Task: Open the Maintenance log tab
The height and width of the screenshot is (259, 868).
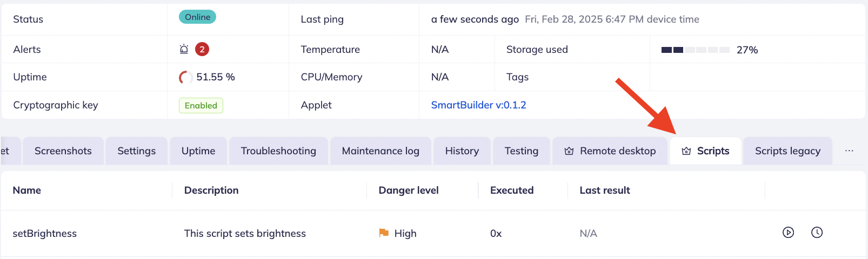Action: [x=380, y=151]
